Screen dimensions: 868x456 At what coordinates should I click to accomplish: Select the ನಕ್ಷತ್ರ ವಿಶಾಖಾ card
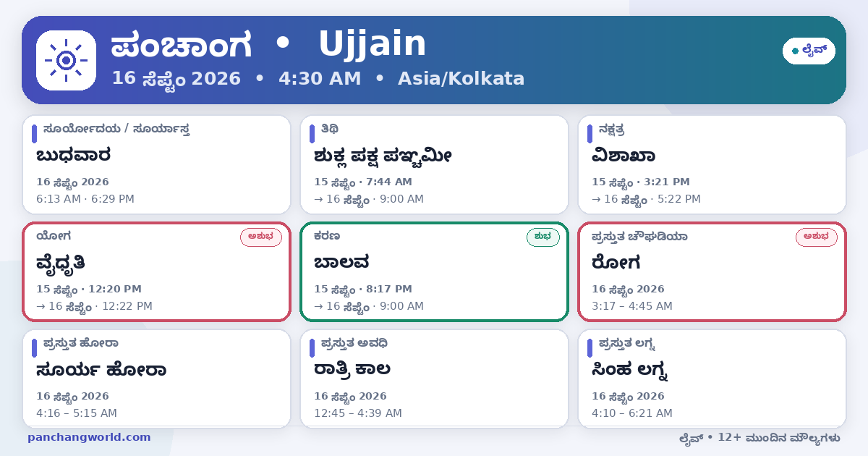pyautogui.click(x=712, y=165)
